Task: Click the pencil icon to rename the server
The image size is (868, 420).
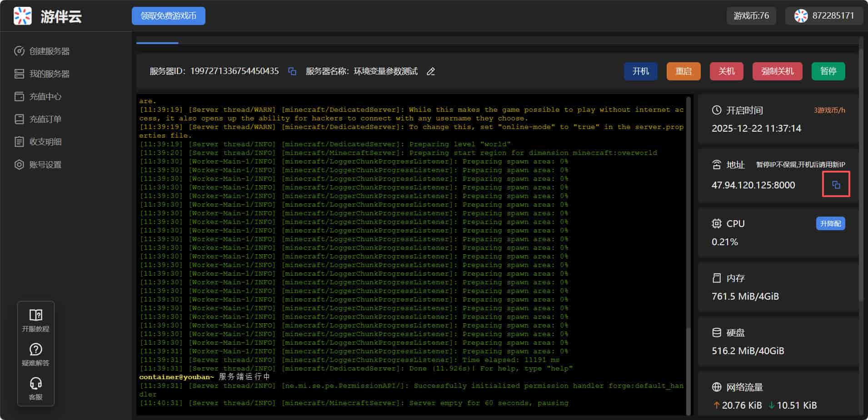Action: pos(431,71)
